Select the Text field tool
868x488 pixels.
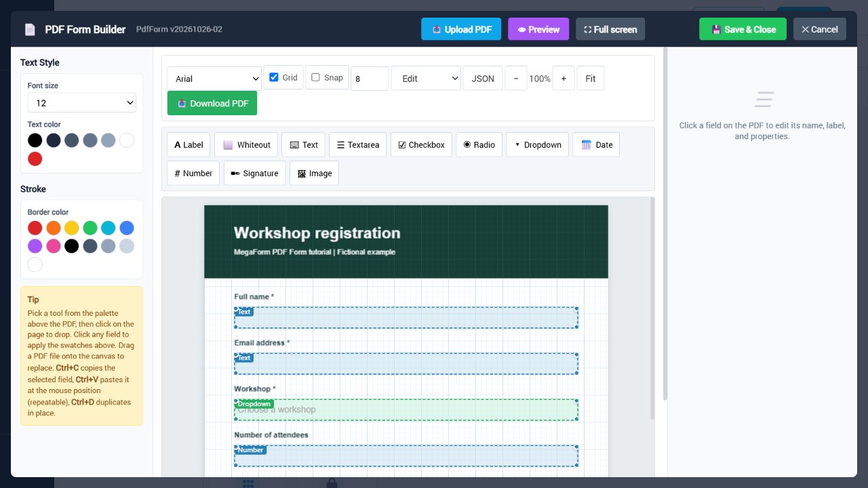[x=304, y=144]
